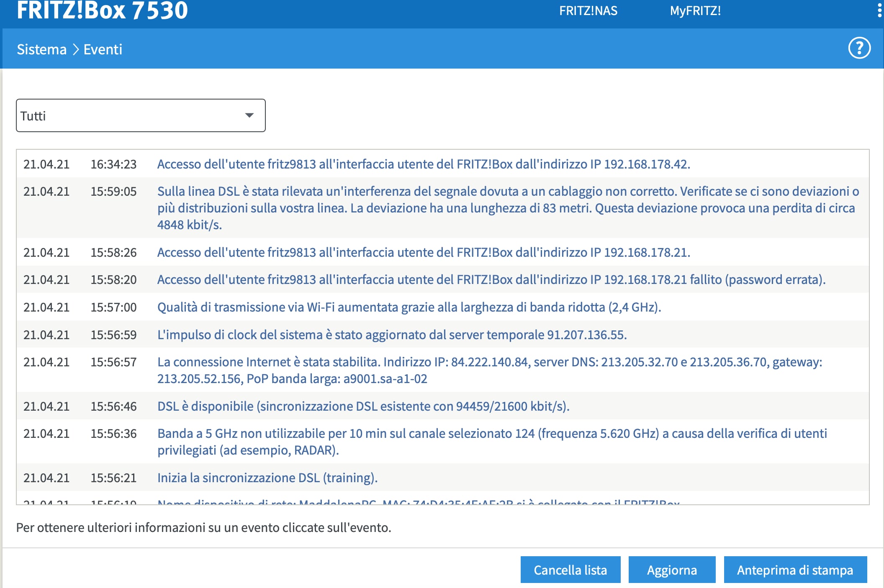The width and height of the screenshot is (884, 588).
Task: Open Anteprima di stampa
Action: (x=795, y=570)
